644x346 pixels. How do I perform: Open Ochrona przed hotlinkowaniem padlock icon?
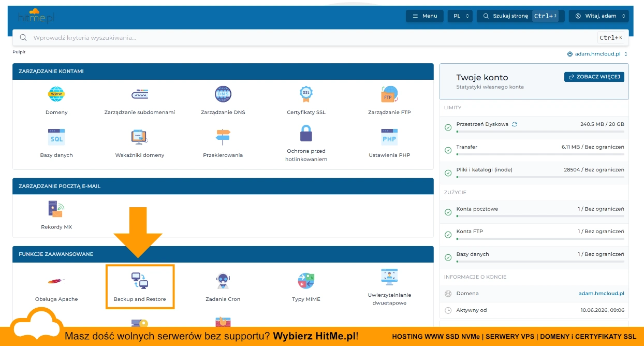[x=306, y=134]
